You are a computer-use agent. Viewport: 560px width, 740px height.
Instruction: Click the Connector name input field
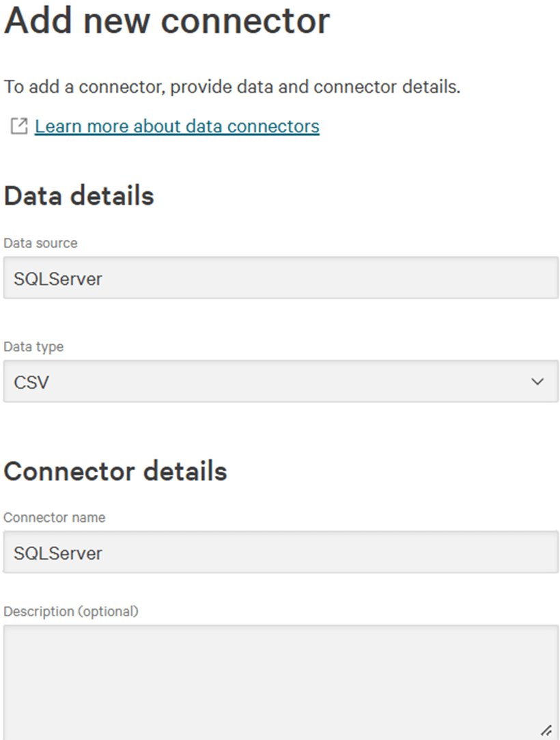point(281,552)
